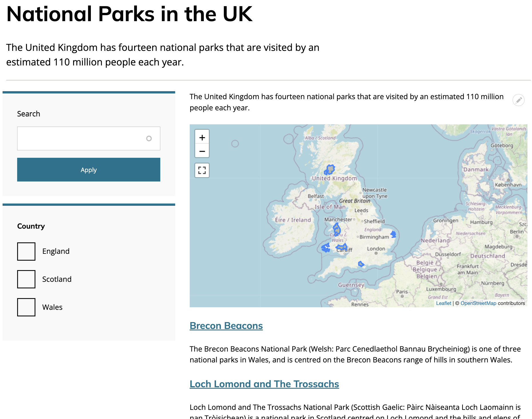Select the New Forest outline on south coast
The image size is (532, 419).
tap(361, 264)
